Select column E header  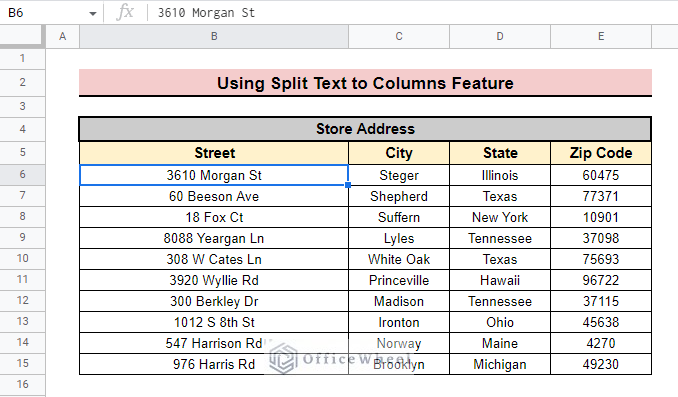pos(601,36)
